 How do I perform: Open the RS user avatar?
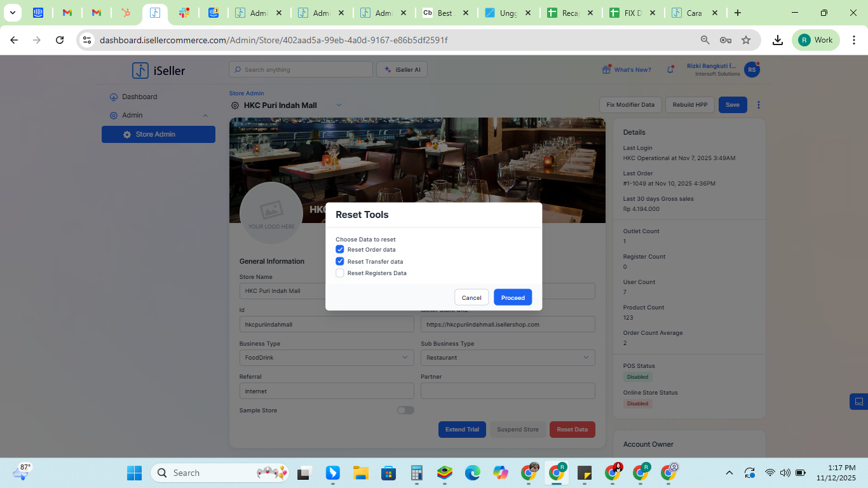752,70
